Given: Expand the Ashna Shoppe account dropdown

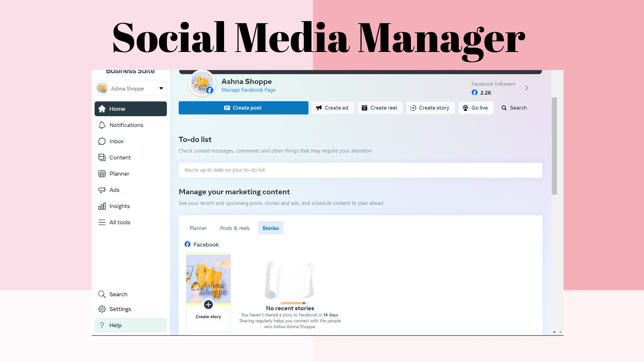Looking at the screenshot, I should pyautogui.click(x=161, y=88).
